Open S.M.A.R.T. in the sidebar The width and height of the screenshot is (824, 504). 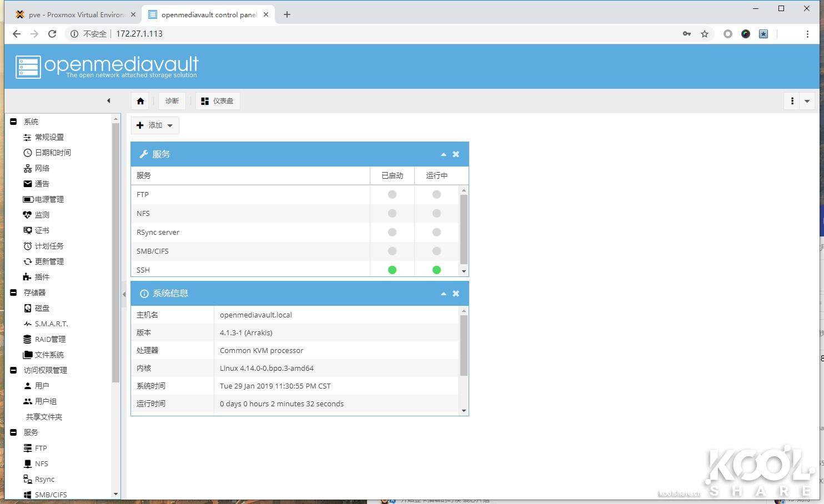pyautogui.click(x=46, y=324)
